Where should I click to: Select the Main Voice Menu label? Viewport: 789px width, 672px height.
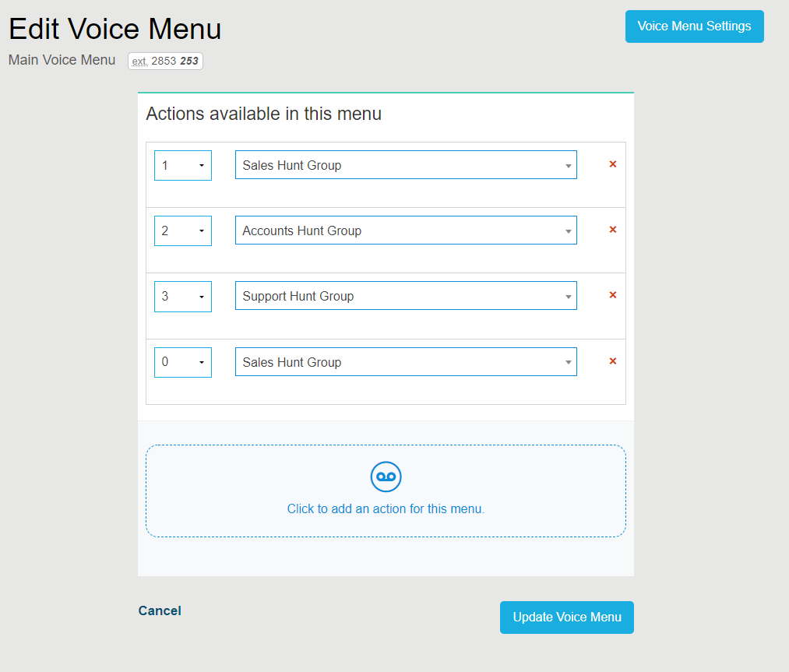point(62,60)
